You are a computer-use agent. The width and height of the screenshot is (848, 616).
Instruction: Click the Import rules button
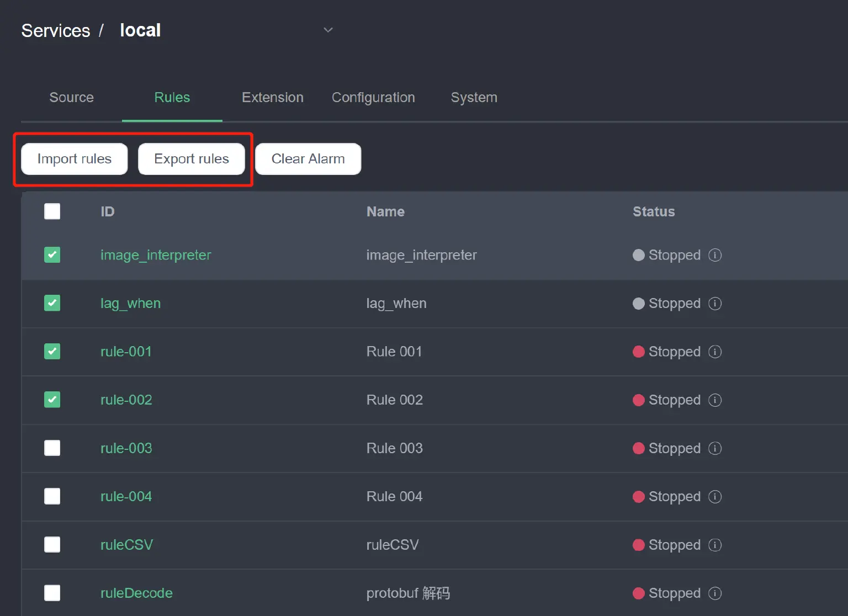click(x=75, y=159)
